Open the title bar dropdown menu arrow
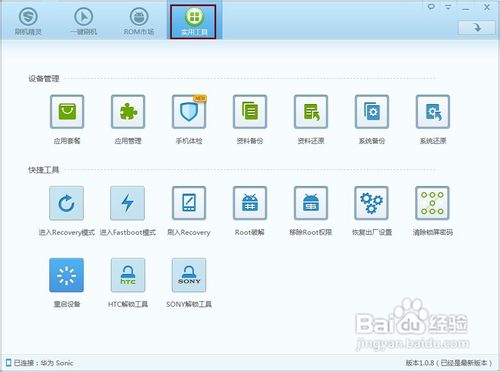 pos(448,7)
